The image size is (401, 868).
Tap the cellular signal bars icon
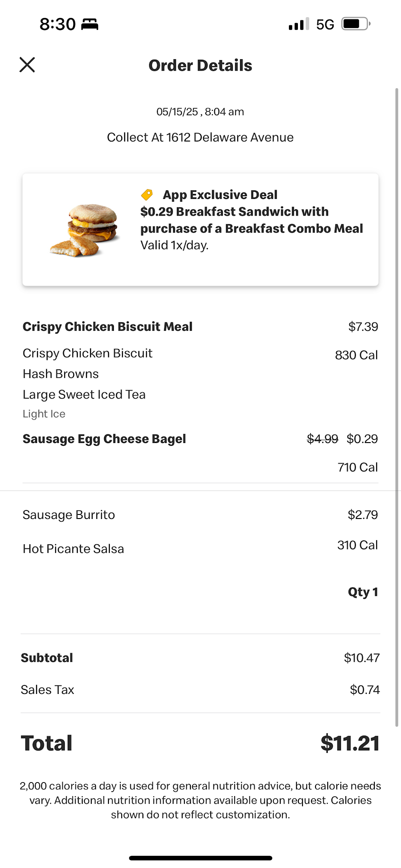pyautogui.click(x=298, y=24)
